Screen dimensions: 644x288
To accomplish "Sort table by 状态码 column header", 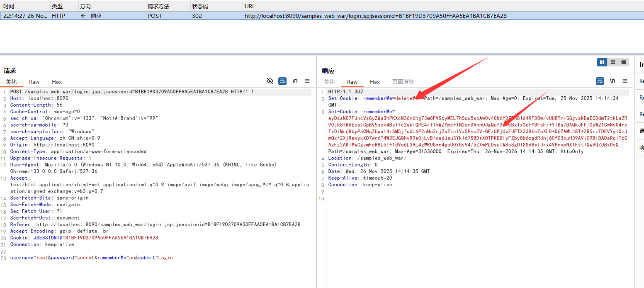I will 200,6.
